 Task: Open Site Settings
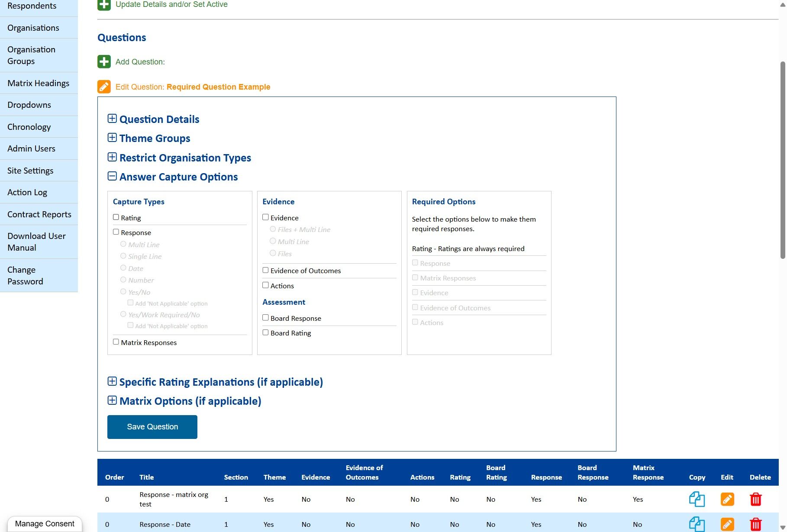39,171
